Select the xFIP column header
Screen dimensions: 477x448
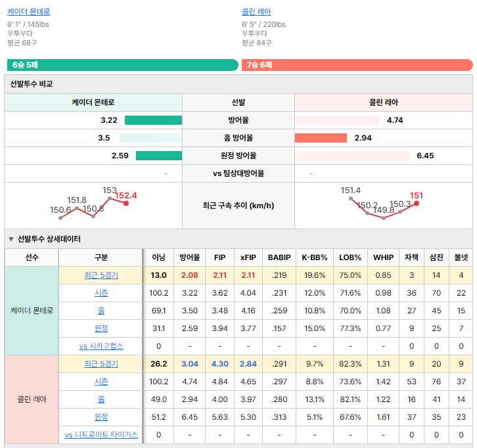point(248,258)
